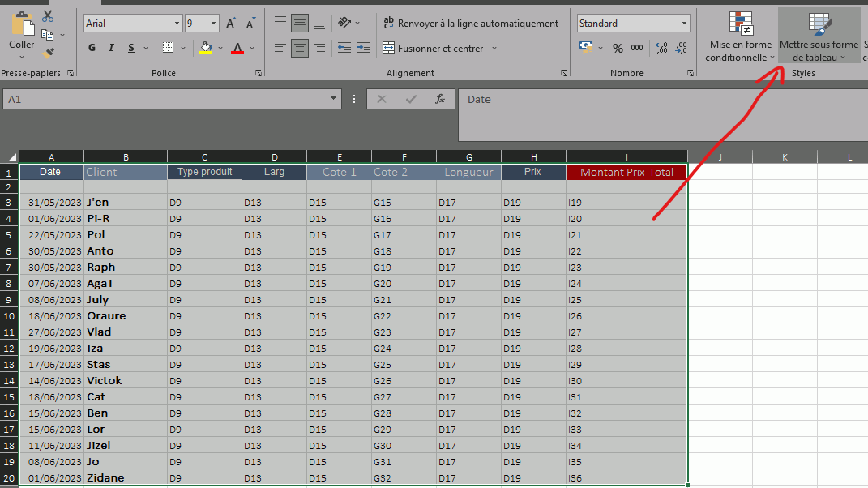Click the Coller paste button
Viewport: 868px width, 488px height.
coord(22,32)
